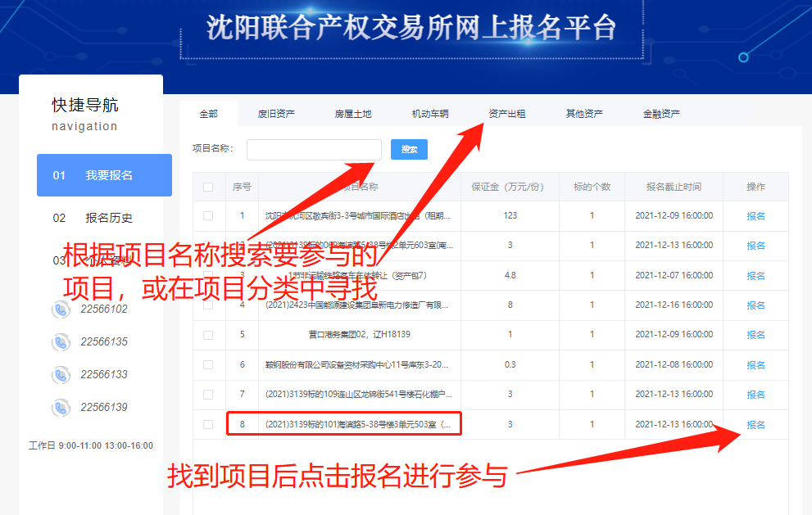Click 报名 link for row 1

click(755, 216)
